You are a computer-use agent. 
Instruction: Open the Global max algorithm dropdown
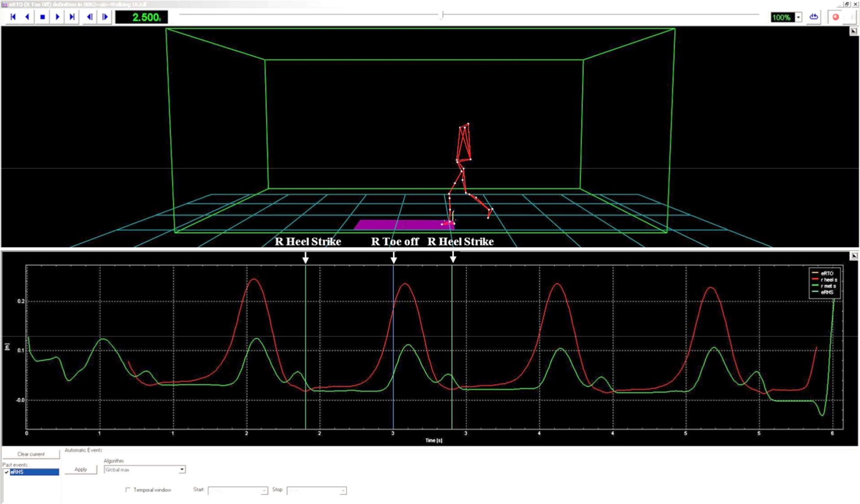(182, 470)
